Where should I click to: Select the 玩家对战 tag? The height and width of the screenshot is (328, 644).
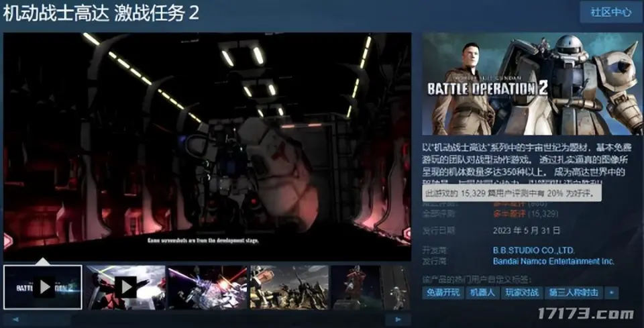(x=520, y=293)
